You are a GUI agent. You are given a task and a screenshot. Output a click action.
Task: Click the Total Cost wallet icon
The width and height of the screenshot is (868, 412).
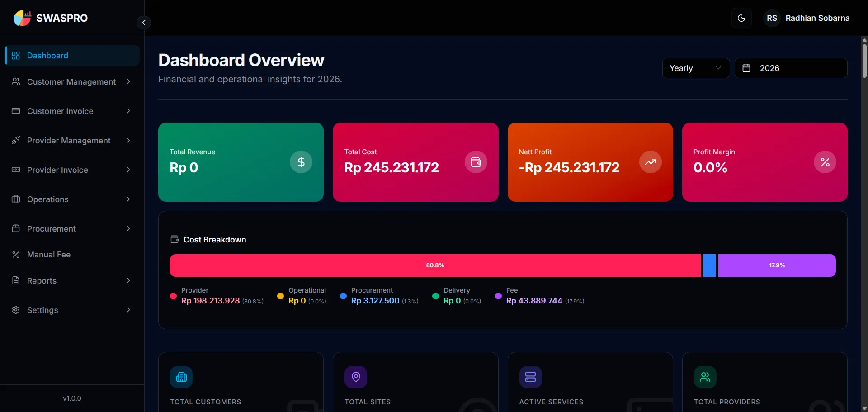point(476,162)
